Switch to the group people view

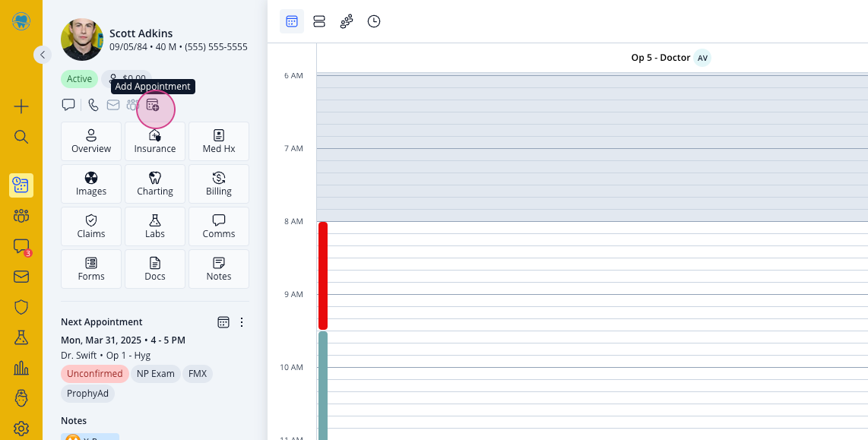click(347, 21)
